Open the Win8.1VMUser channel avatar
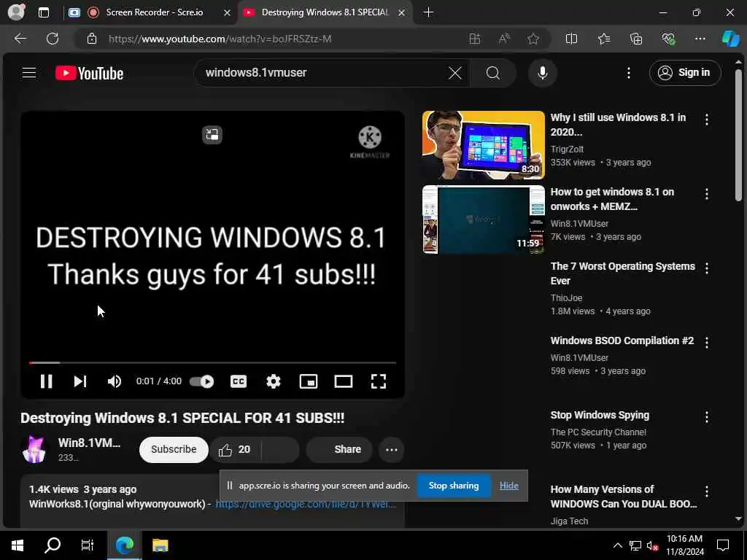 tap(34, 449)
